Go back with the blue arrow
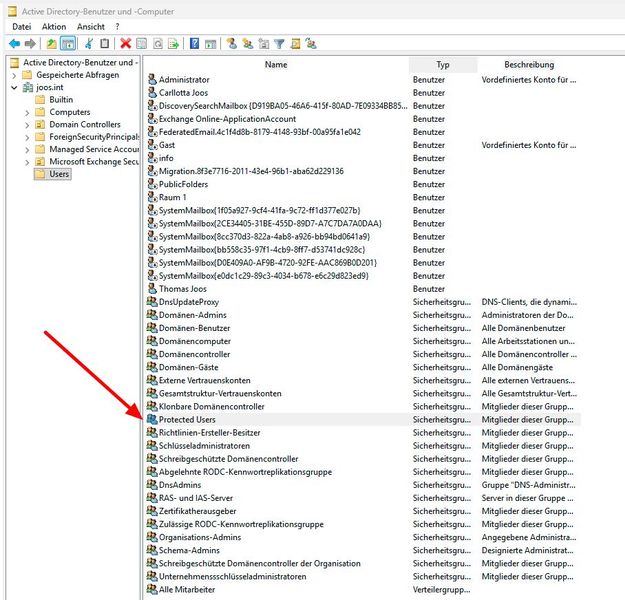The width and height of the screenshot is (625, 600). [15, 43]
